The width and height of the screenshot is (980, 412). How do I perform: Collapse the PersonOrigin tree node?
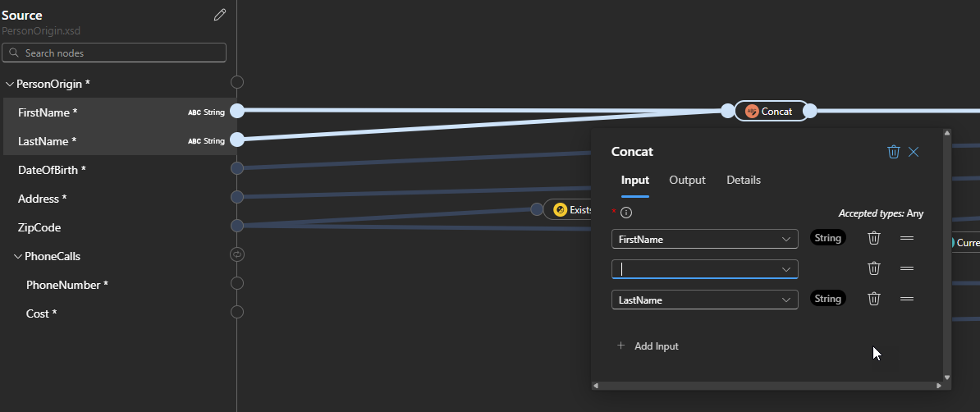[10, 84]
